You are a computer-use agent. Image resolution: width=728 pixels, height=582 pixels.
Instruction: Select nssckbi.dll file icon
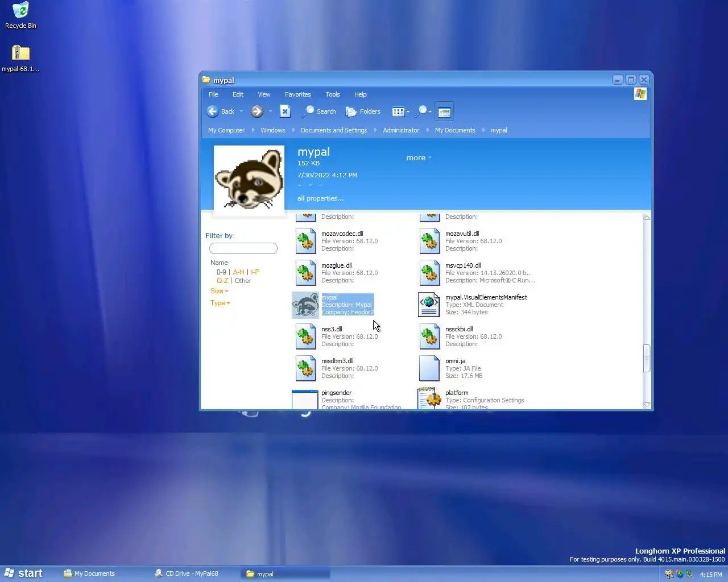[429, 336]
